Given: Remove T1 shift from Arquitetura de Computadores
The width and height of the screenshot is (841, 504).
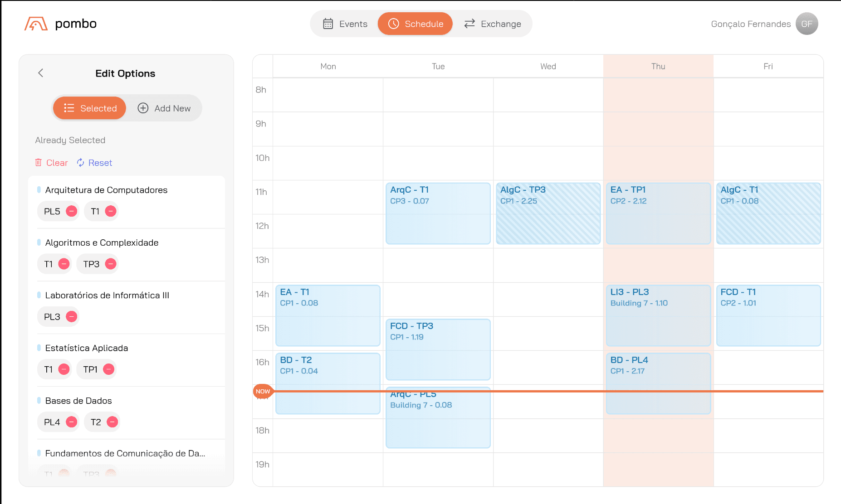Looking at the screenshot, I should click(111, 211).
